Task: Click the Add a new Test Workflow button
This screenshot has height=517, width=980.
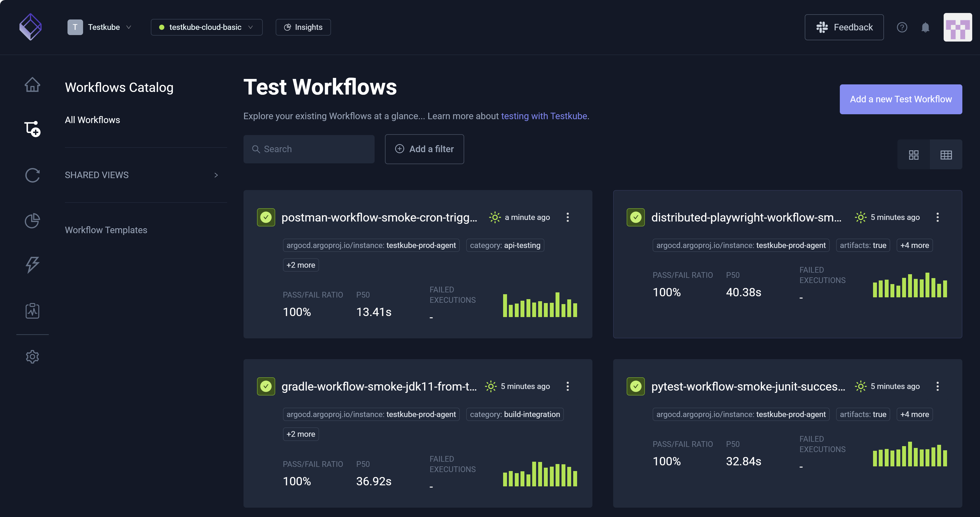Action: [901, 99]
